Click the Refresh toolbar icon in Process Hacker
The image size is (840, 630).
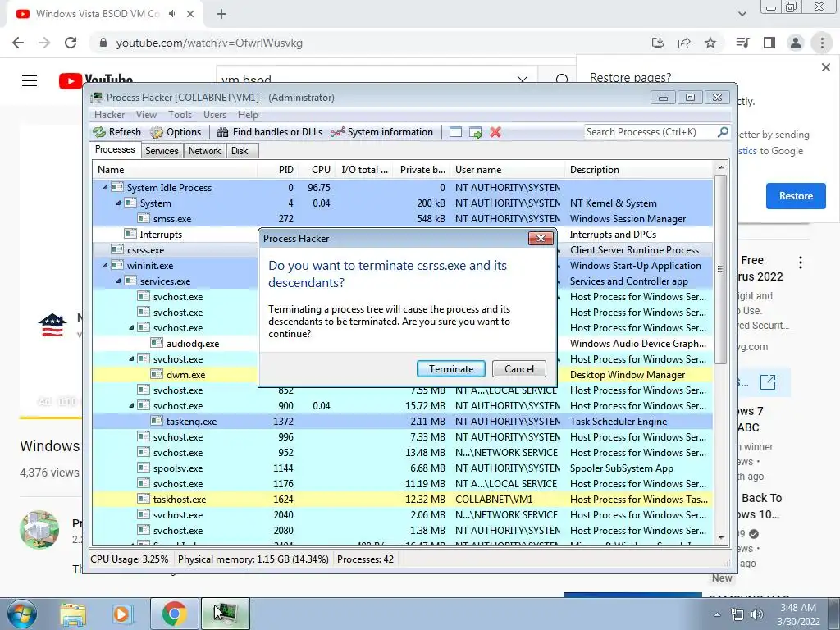point(99,132)
